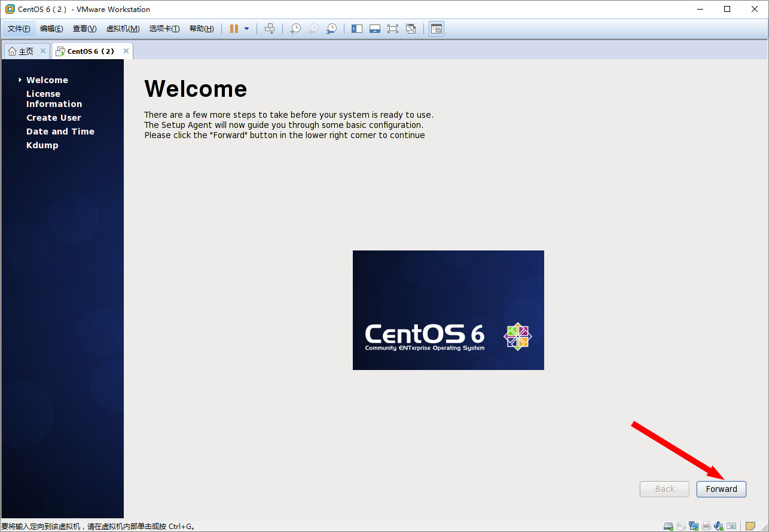This screenshot has height=532, width=769.
Task: Enter full screen mode
Action: click(x=393, y=29)
